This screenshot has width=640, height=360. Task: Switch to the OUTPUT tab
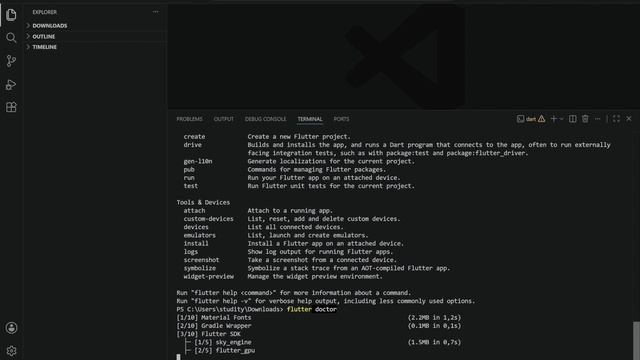coord(224,119)
